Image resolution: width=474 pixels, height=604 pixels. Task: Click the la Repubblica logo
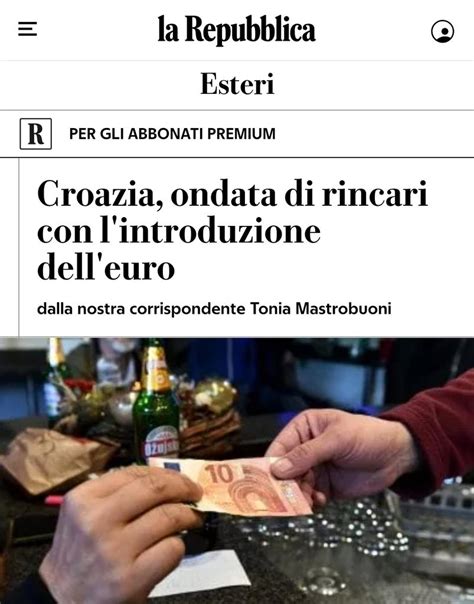click(x=236, y=29)
